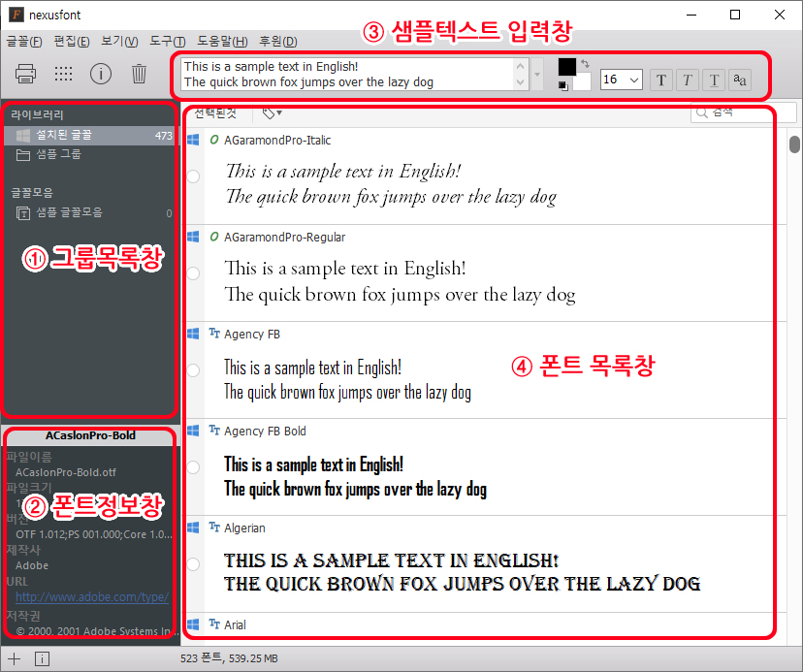
Task: Select the AGaramondPro-Italic font name
Action: (277, 140)
